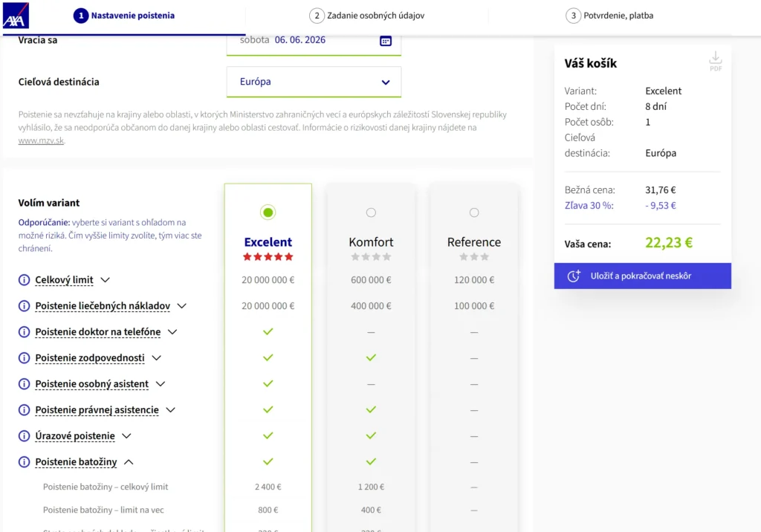This screenshot has width=761, height=532.
Task: Select the Excelent variant radio button
Action: (x=268, y=213)
